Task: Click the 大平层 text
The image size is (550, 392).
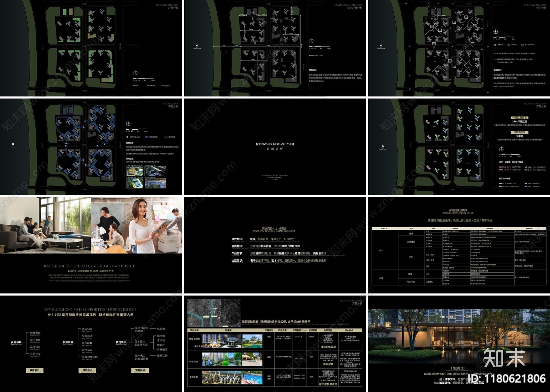Action: 519,137
